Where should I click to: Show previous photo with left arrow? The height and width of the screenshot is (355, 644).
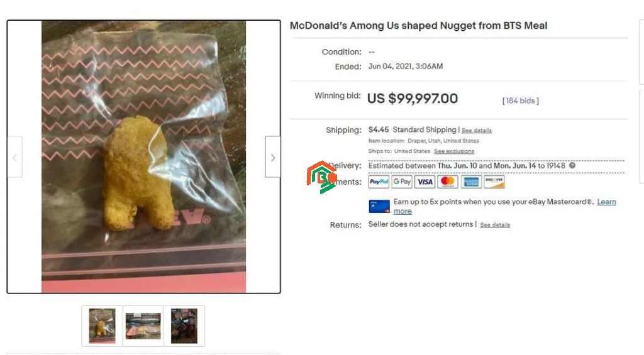click(15, 157)
